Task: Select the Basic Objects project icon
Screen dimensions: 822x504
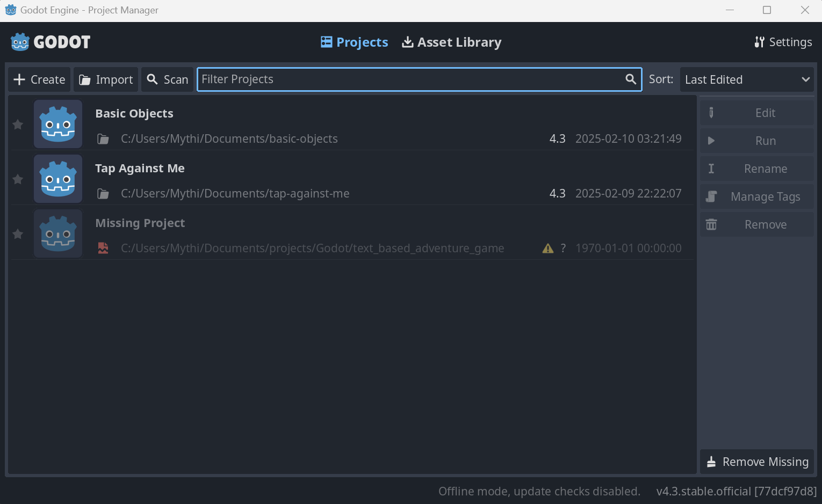Action: [x=58, y=124]
